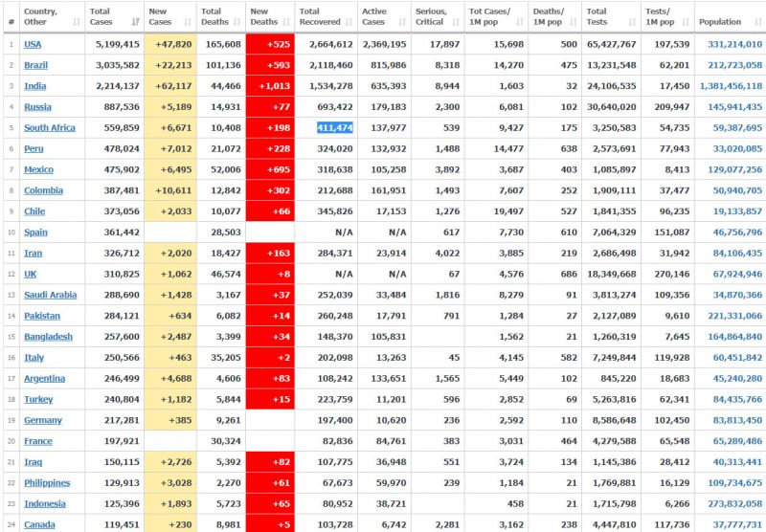Open the Canada country link
Viewport: 766px width, 532px height.
coord(39,524)
